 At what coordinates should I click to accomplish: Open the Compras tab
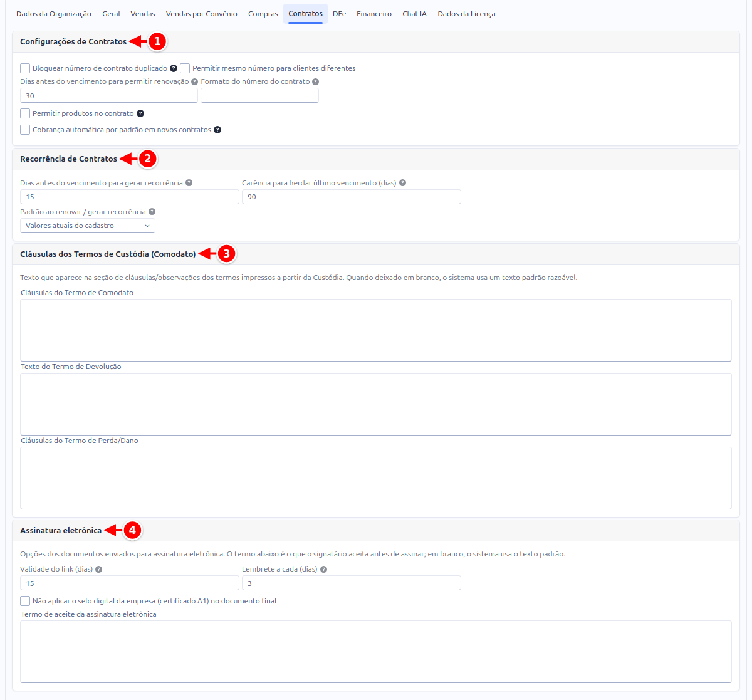(x=263, y=14)
